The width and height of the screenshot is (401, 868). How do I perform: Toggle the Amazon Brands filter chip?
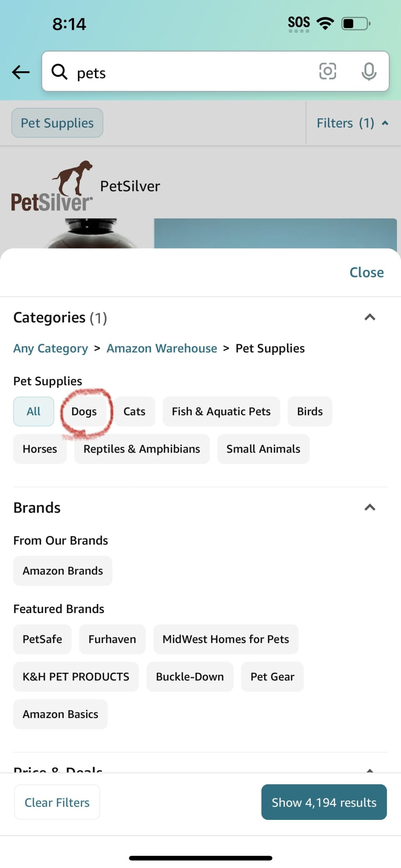point(63,571)
